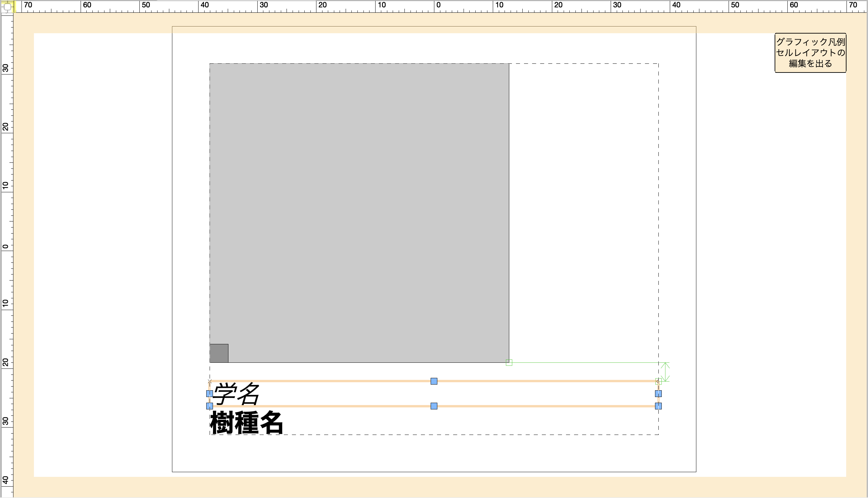Click the bottom-right blue selection handle
The width and height of the screenshot is (868, 498).
coord(658,406)
